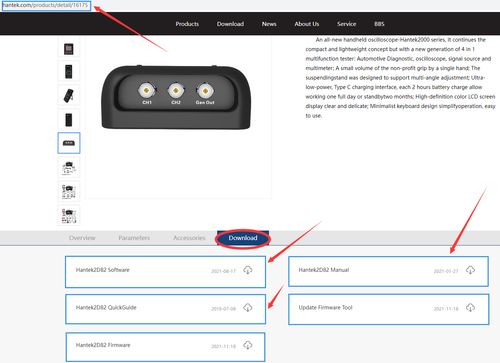This screenshot has height=363, width=500.
Task: Click download icon for Update Firmware Tool
Action: click(x=470, y=308)
